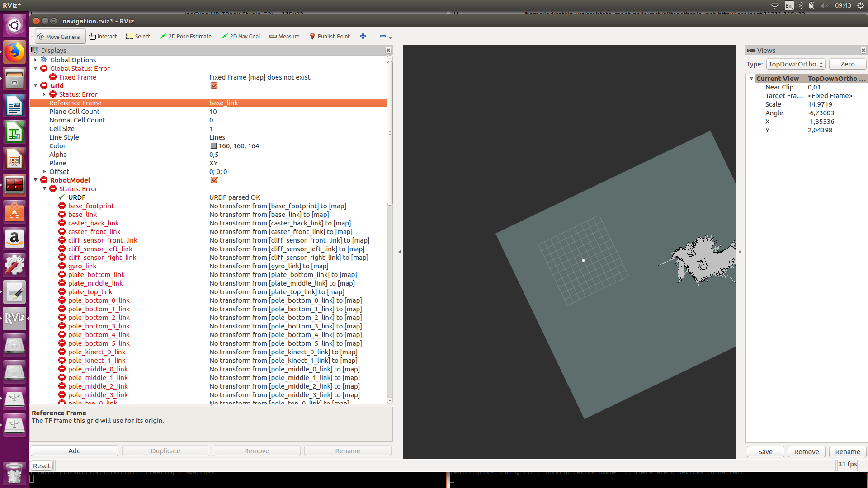Toggle the RobotModel display checkbox
Image resolution: width=868 pixels, height=488 pixels.
click(x=214, y=180)
